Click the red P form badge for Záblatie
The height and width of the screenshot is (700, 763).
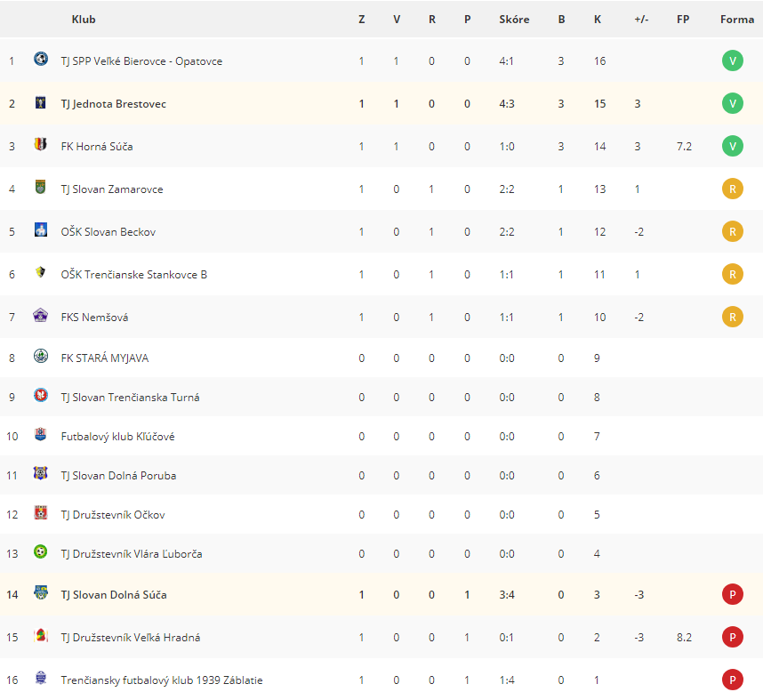(733, 680)
